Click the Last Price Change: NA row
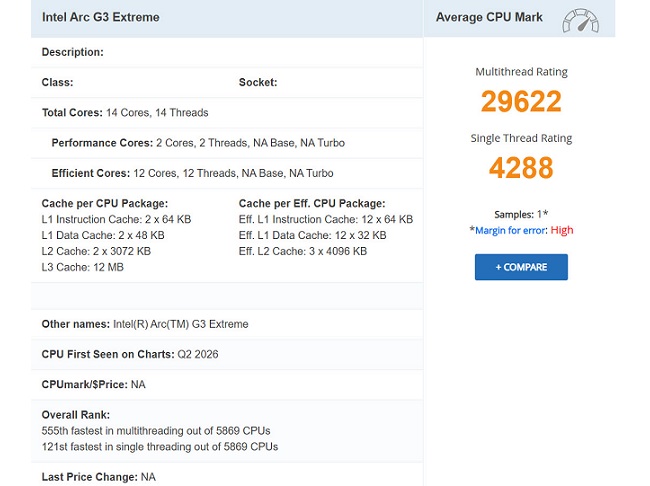Viewport: 650px width, 486px height. point(227,475)
